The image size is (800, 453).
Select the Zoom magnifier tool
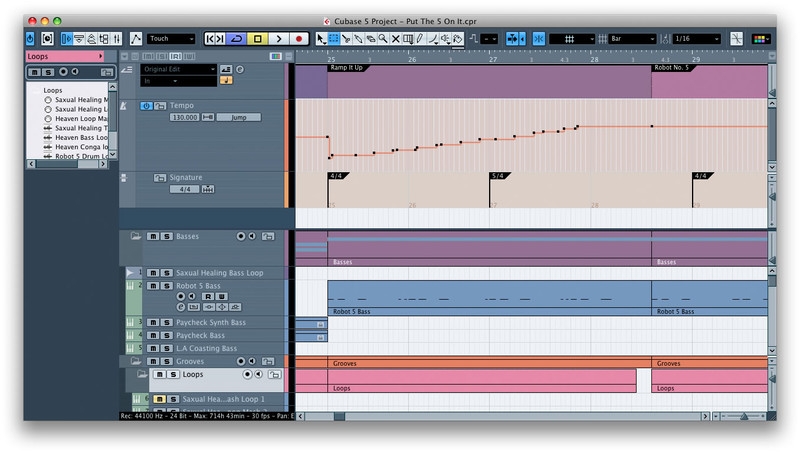coord(383,39)
